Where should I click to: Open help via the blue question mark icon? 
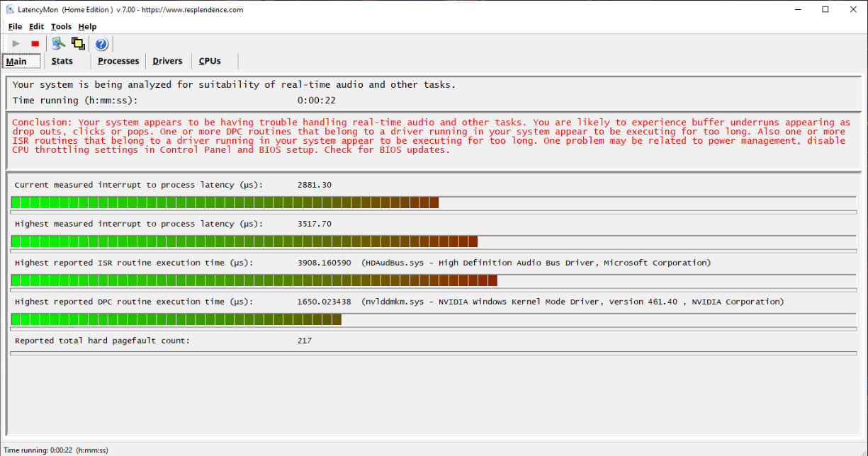101,44
